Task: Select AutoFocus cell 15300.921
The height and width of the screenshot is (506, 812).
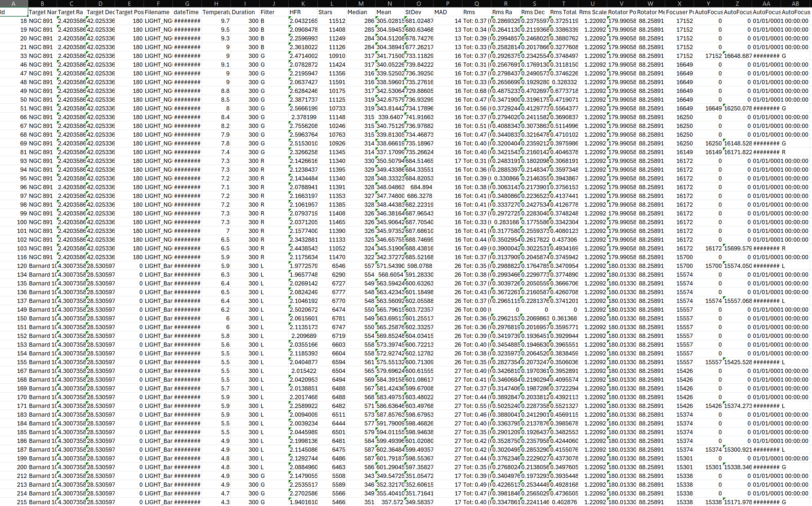Action: click(x=737, y=450)
